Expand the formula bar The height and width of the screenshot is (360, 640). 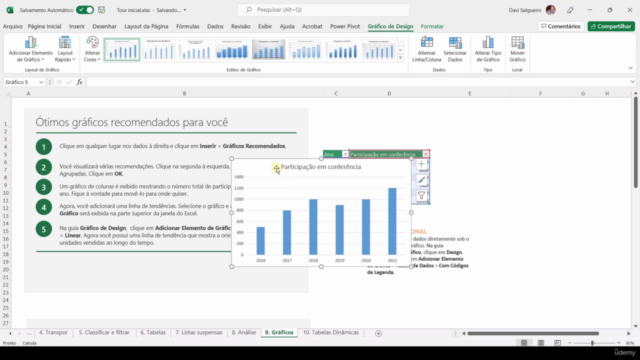632,82
